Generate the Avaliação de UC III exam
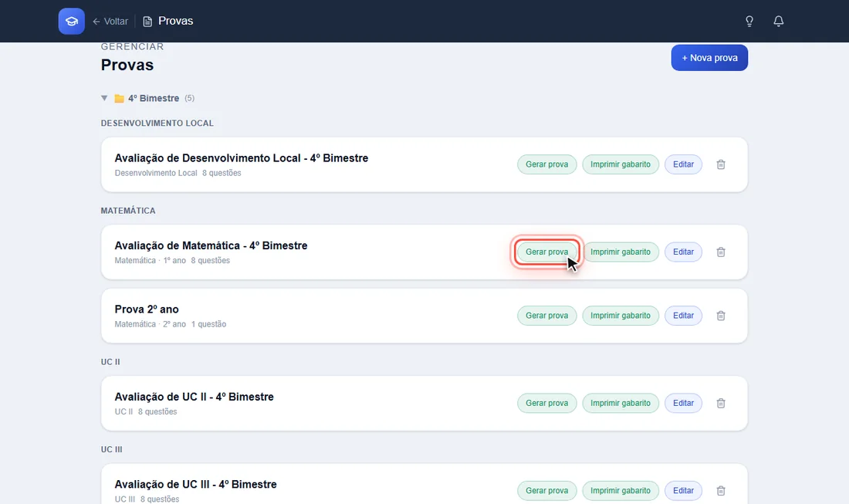 [547, 491]
